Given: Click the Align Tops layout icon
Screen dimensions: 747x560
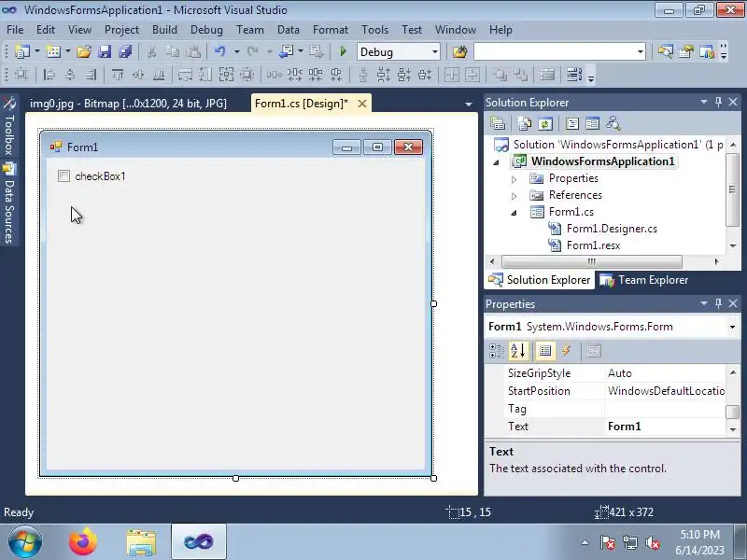Looking at the screenshot, I should click(x=118, y=75).
